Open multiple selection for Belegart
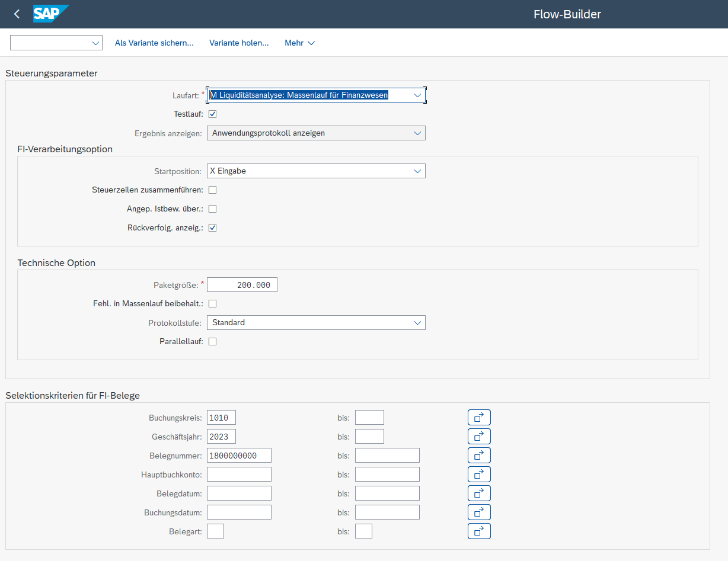Viewport: 728px width, 561px height. [479, 531]
